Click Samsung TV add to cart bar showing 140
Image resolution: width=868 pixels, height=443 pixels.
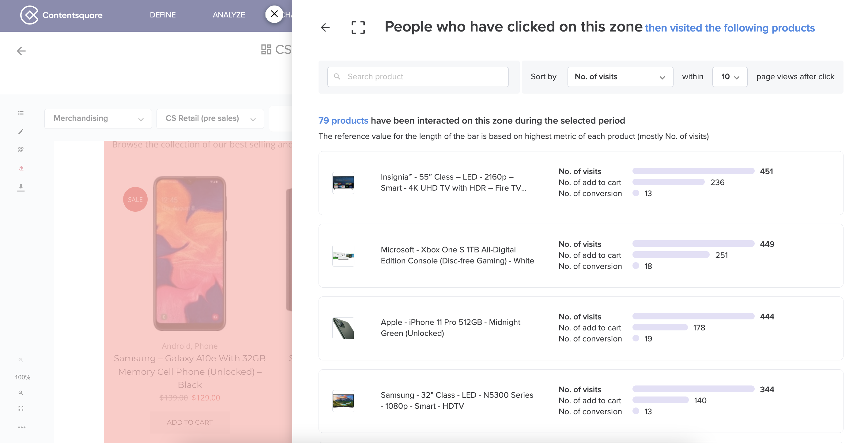tap(660, 400)
